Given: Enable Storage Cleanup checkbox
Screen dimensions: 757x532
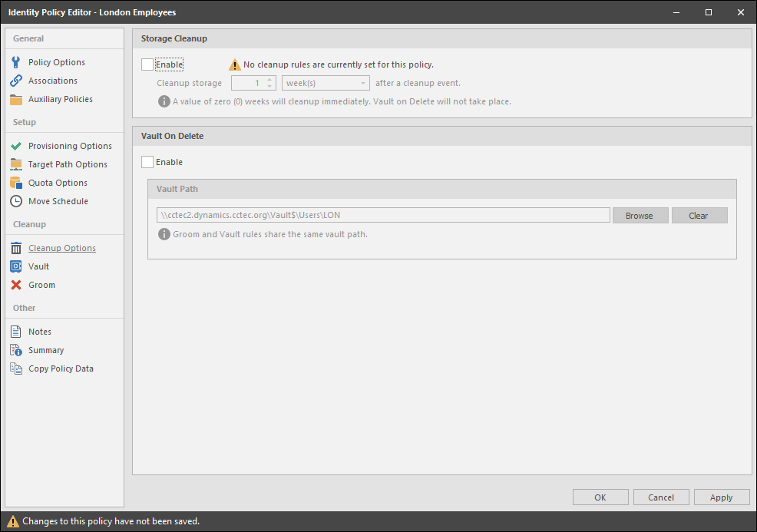Looking at the screenshot, I should click(147, 64).
